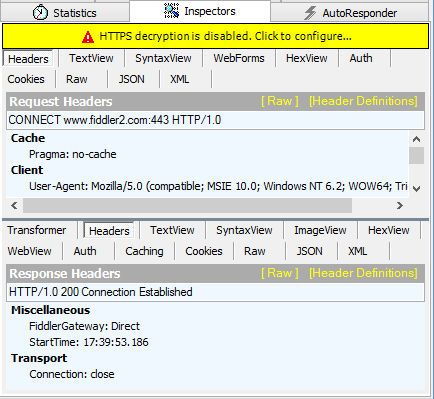
Task: Open Header Definitions link in Request Headers
Action: click(363, 101)
